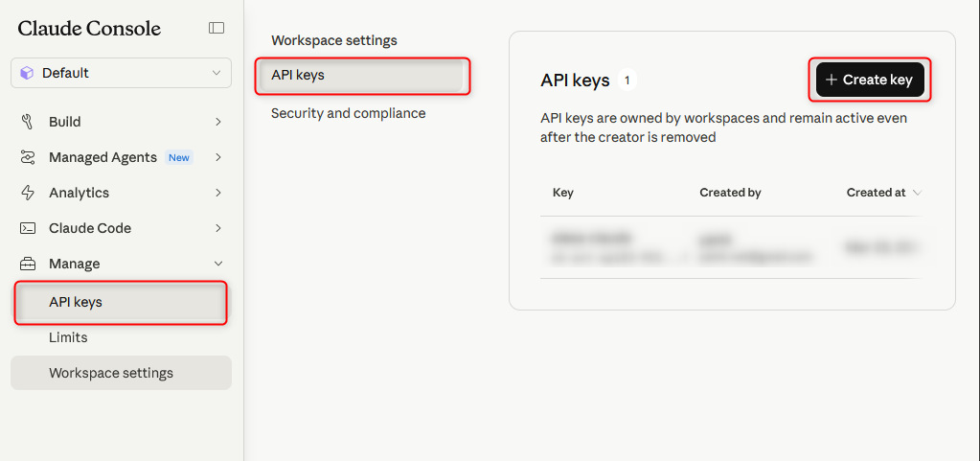Expand the Analytics section chevron
Screen dimensions: 980x461
218,193
